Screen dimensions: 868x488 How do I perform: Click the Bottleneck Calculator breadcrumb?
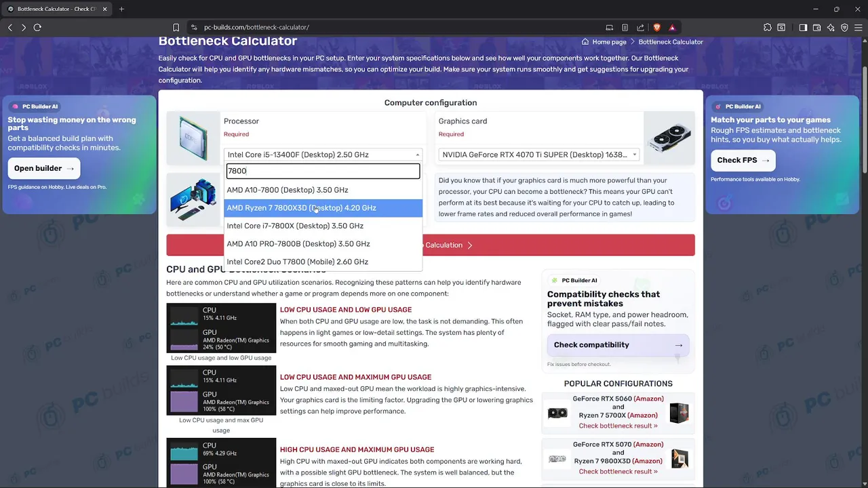click(671, 42)
